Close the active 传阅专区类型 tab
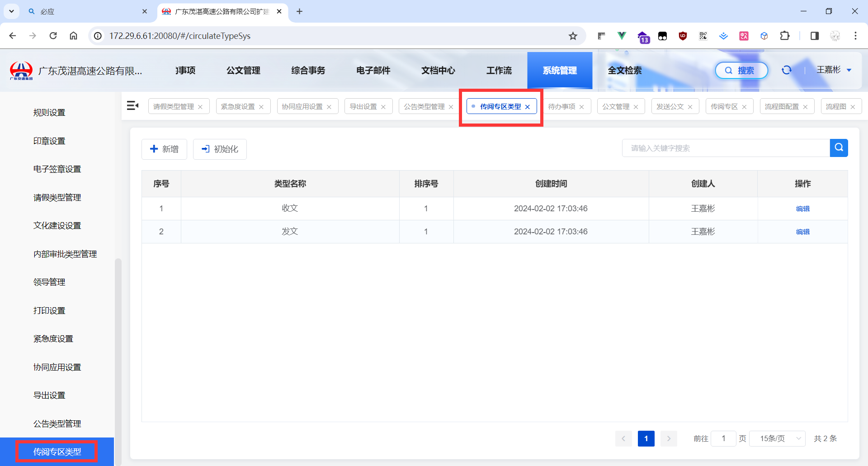The width and height of the screenshot is (868, 466). click(528, 107)
